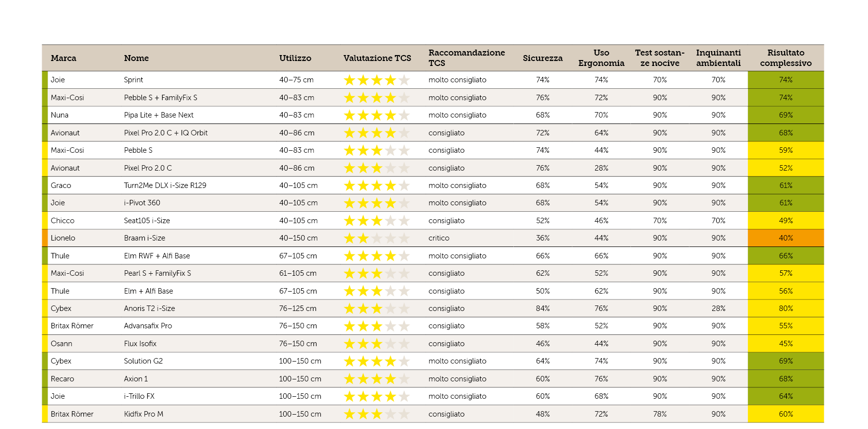Click the product name Sprint
The height and width of the screenshot is (429, 868).
click(x=133, y=80)
